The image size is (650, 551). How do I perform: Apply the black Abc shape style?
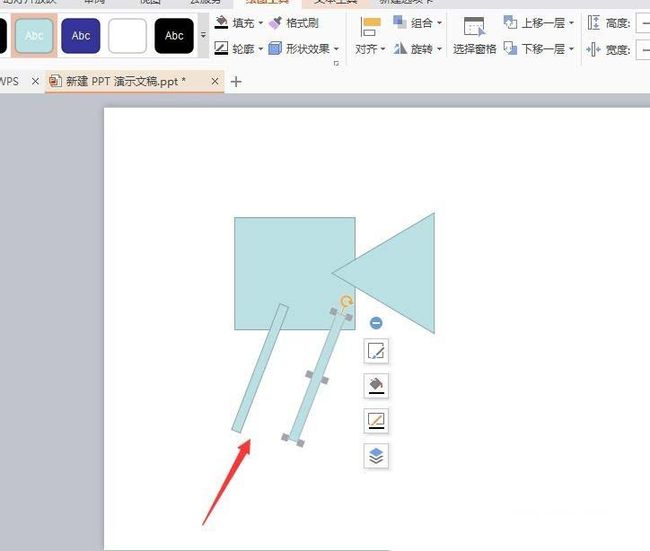(x=174, y=36)
